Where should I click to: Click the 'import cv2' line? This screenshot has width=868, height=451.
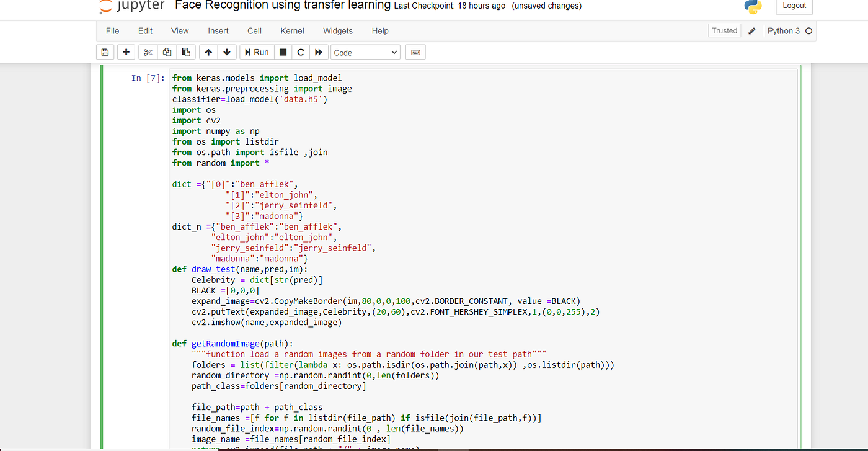tap(197, 120)
